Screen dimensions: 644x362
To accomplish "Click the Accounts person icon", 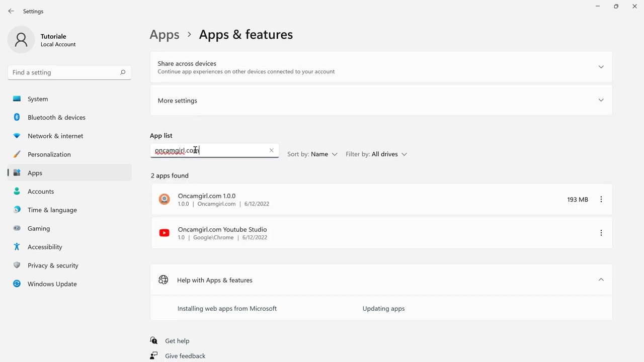I will 17,192.
